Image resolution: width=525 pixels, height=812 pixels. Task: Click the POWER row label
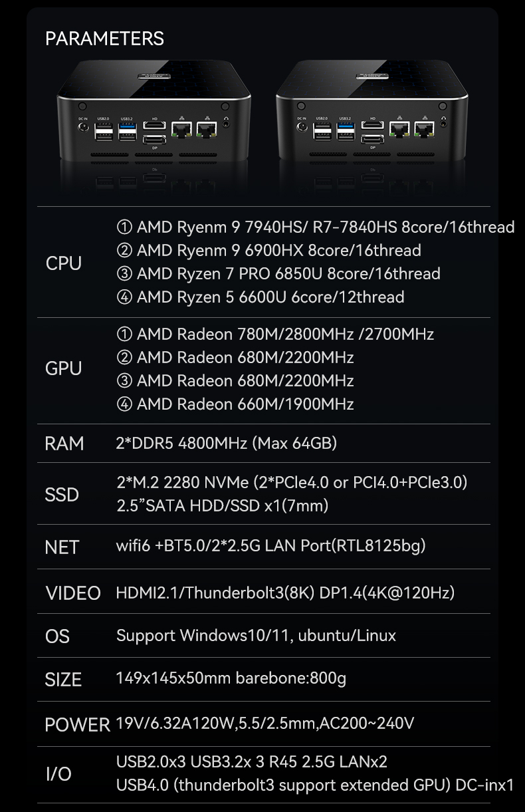77,724
